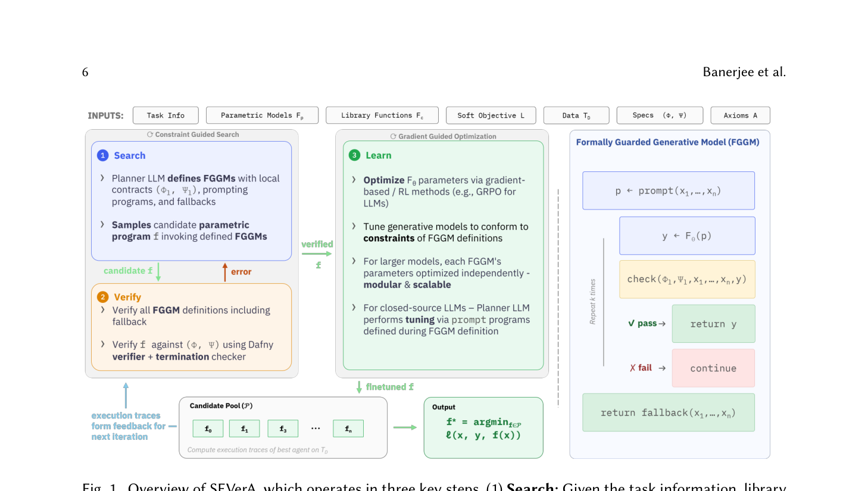Click the orange number 2 Verify circle
868x491 pixels.
click(103, 297)
